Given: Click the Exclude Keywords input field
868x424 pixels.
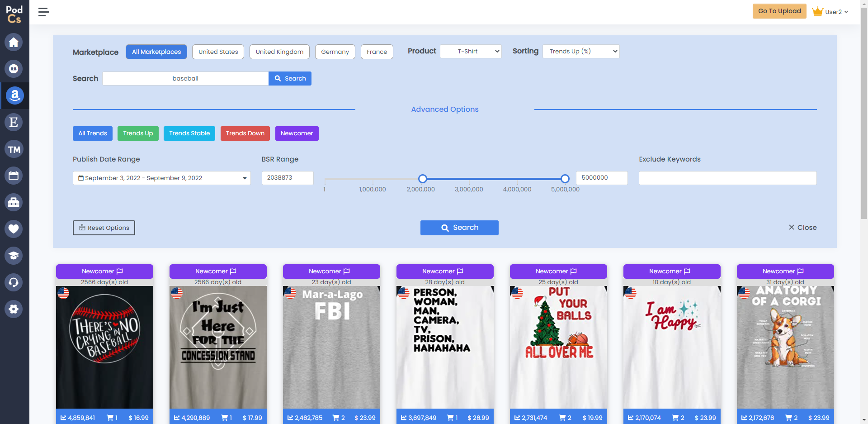Looking at the screenshot, I should (x=728, y=178).
